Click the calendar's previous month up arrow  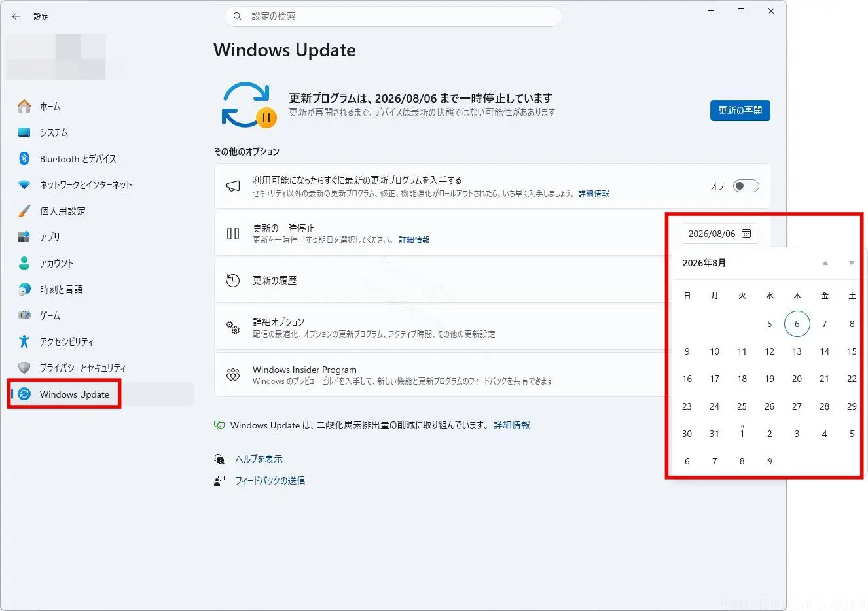(x=825, y=263)
